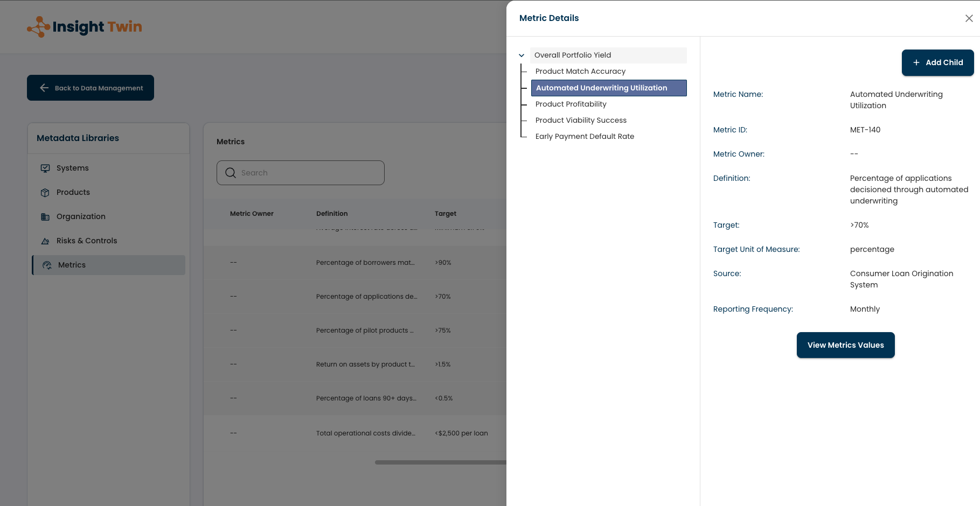The image size is (980, 506).
Task: Go Back to Data Management
Action: coord(91,88)
